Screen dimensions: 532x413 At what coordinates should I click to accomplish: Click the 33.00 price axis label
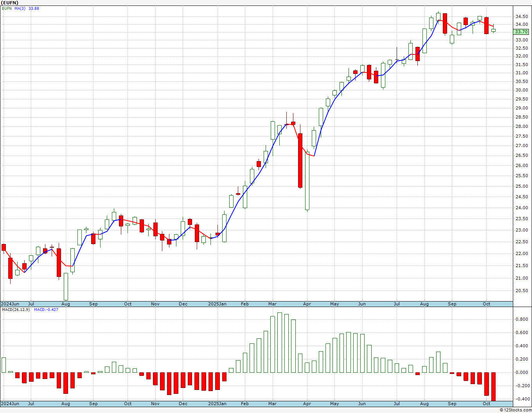[x=522, y=40]
